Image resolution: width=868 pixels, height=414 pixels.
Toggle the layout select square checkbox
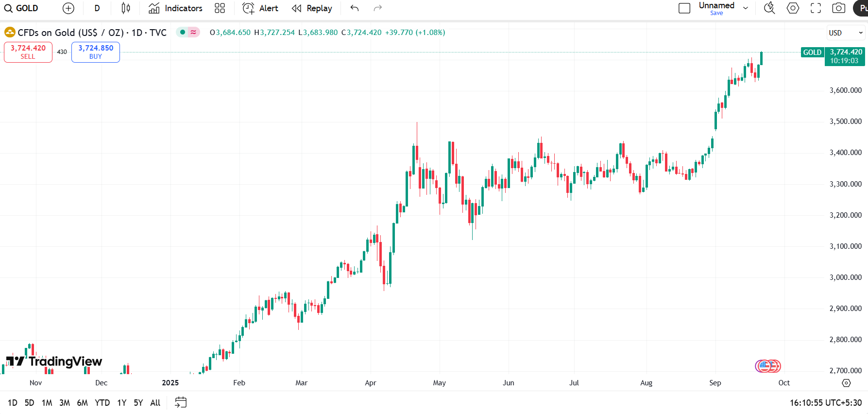point(684,8)
